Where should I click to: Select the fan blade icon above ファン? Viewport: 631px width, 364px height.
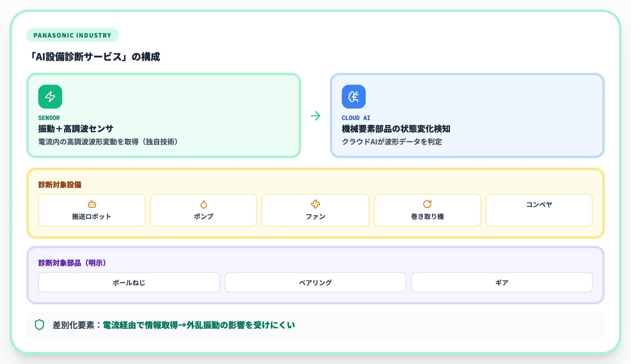(x=315, y=204)
